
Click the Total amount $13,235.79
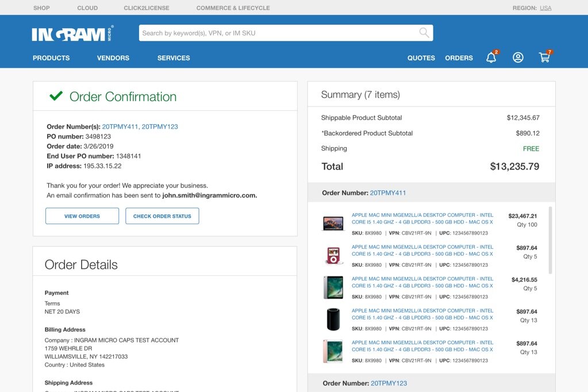514,167
